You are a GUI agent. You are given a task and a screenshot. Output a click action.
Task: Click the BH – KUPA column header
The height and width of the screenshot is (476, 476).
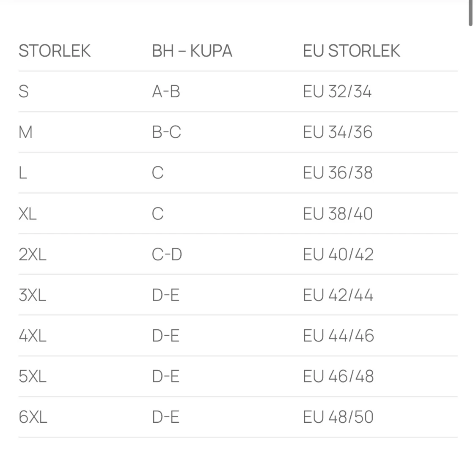[x=192, y=51]
